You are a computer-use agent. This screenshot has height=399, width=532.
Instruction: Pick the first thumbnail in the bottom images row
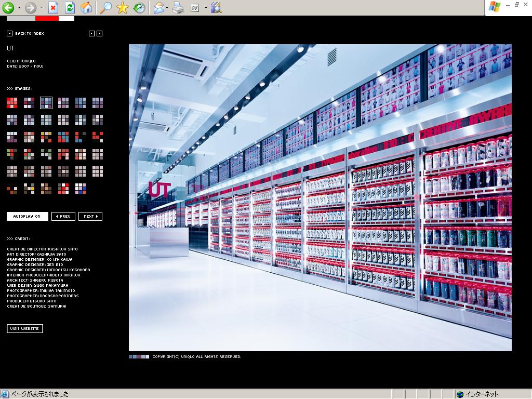coord(12,188)
